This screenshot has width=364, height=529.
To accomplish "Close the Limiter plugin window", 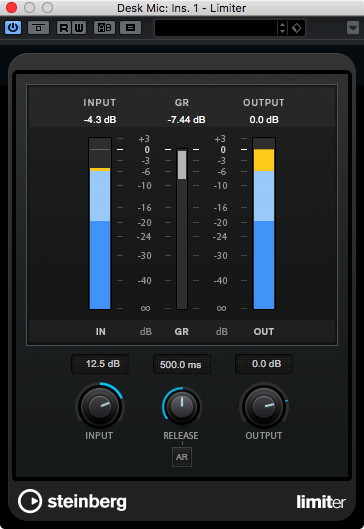I will (11, 8).
